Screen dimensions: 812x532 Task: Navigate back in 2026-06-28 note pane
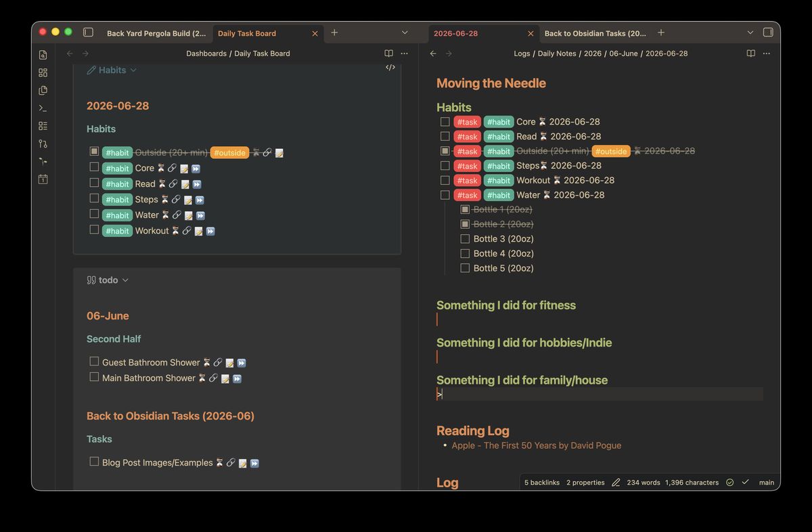coord(433,53)
